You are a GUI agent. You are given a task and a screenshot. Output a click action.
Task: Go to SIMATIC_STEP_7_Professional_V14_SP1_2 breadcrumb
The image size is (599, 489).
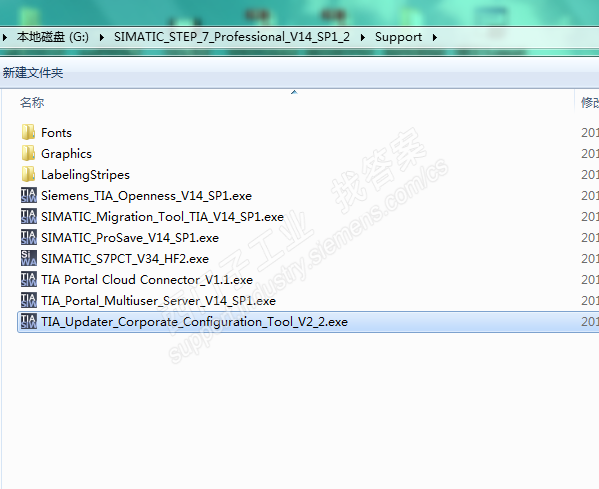click(x=232, y=37)
